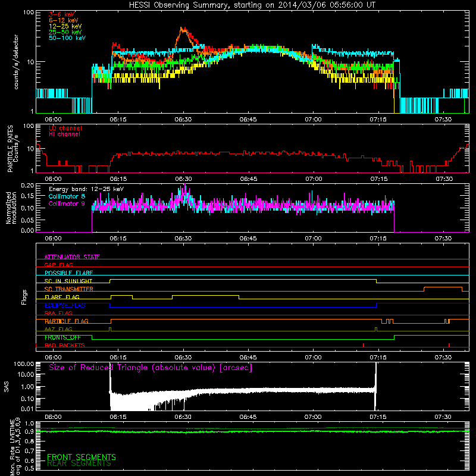Click "0.01" on the SAS y-axis
Image resolution: width=476 pixels, height=476 pixels.
point(27,409)
